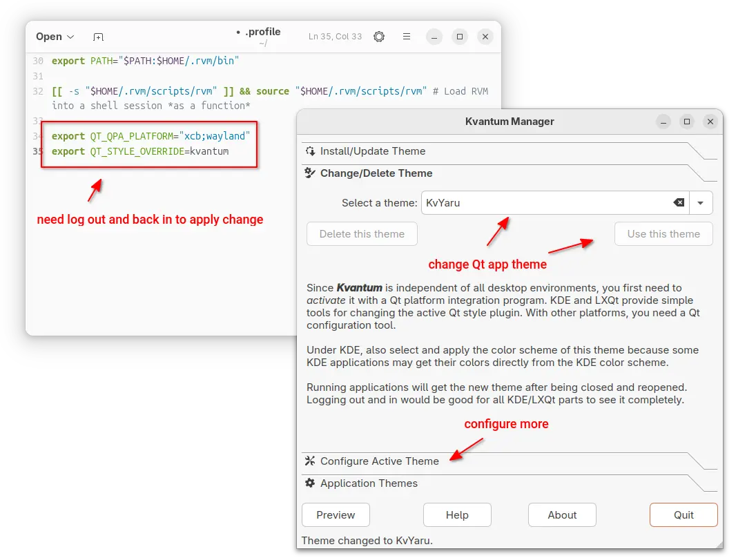756x558 pixels.
Task: Expand the Configure Active Theme section
Action: coord(380,461)
